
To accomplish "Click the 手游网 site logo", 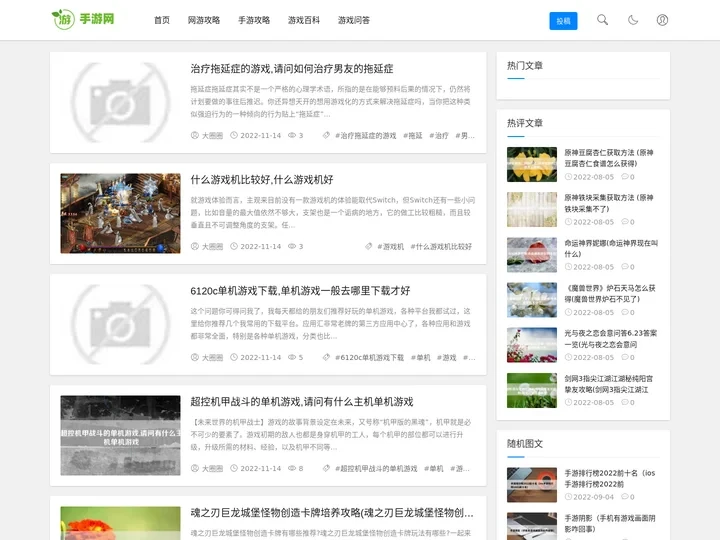I will click(x=83, y=19).
